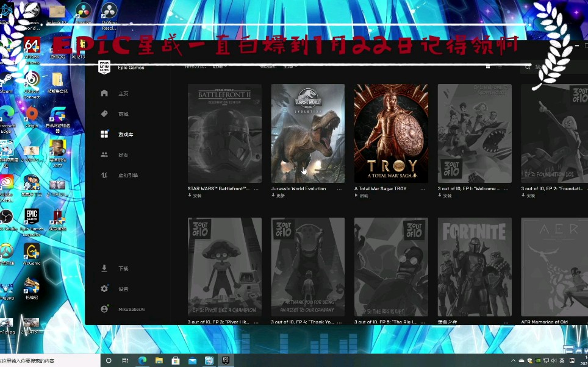Click the store tag icon in sidebar
The image size is (588, 367).
105,114
